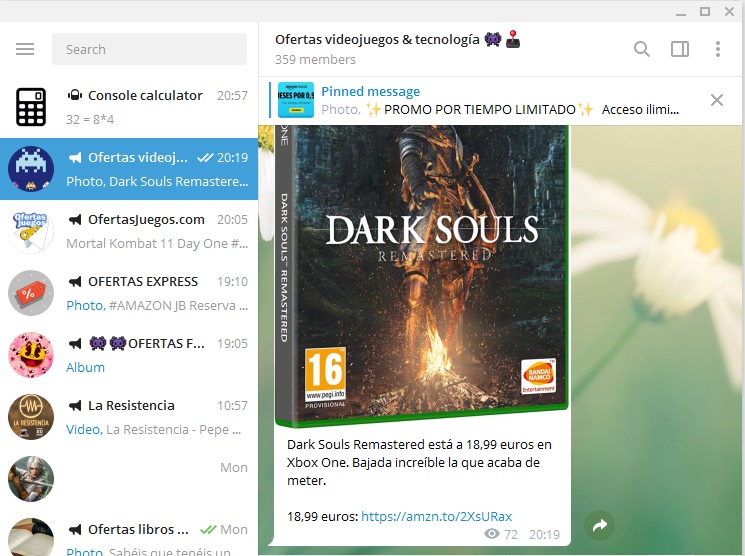Click the bot icon beside Console calculator
The height and width of the screenshot is (556, 745).
click(75, 95)
